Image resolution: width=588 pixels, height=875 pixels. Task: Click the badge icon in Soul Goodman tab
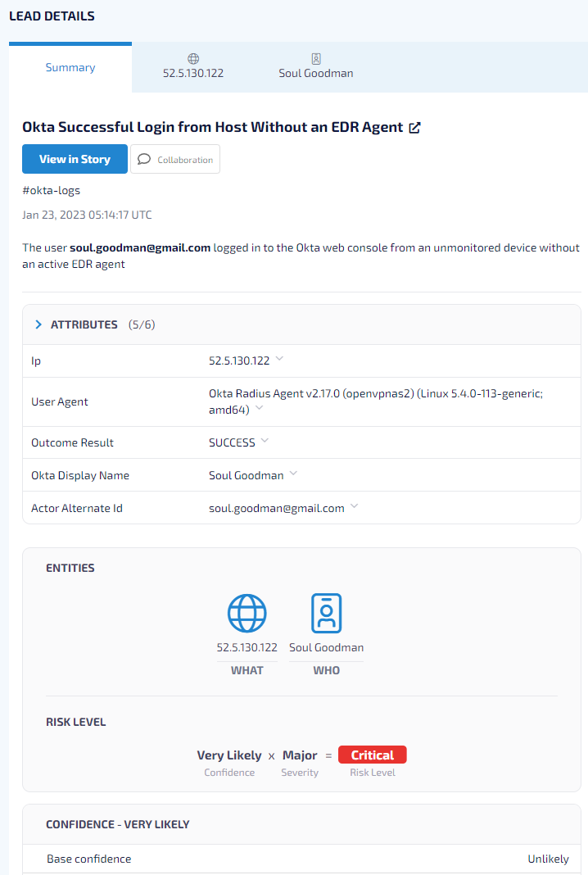[x=316, y=59]
